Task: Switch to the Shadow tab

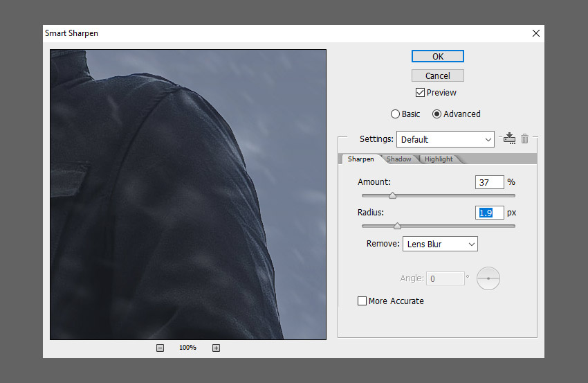Action: pyautogui.click(x=398, y=159)
